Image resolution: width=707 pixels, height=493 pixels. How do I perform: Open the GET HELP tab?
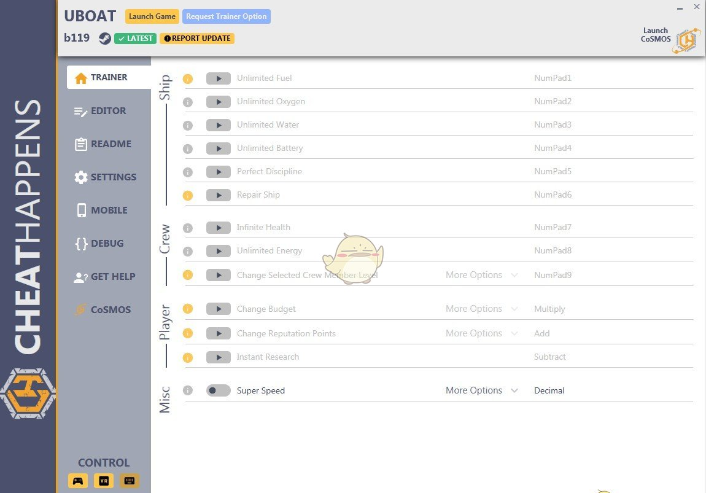tap(105, 277)
